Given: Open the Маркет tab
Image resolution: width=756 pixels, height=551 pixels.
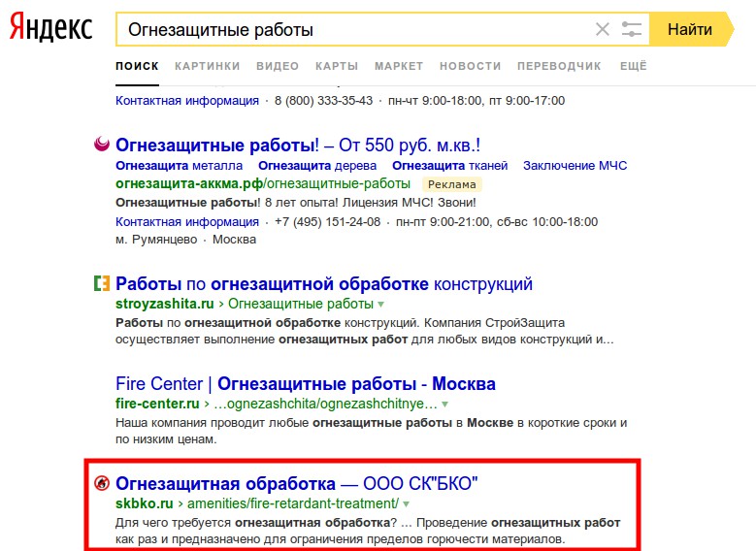Looking at the screenshot, I should coord(399,66).
